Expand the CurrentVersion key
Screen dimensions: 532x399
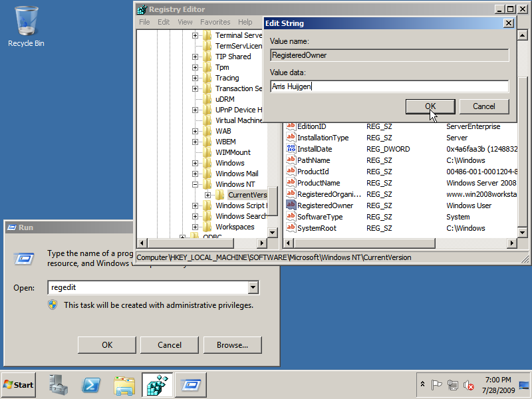(207, 195)
